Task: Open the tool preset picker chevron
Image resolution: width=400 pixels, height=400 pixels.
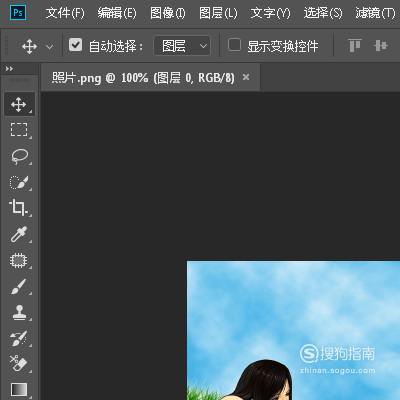Action: pos(50,47)
